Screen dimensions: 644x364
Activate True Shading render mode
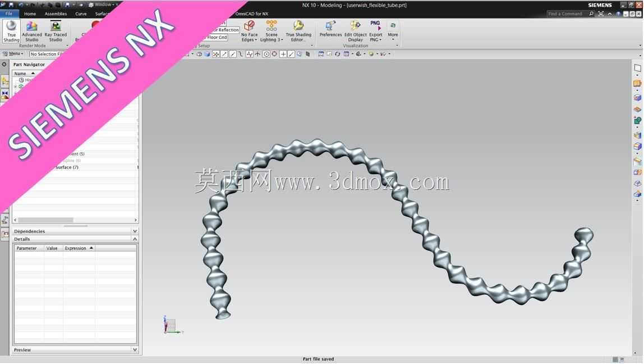(x=11, y=31)
